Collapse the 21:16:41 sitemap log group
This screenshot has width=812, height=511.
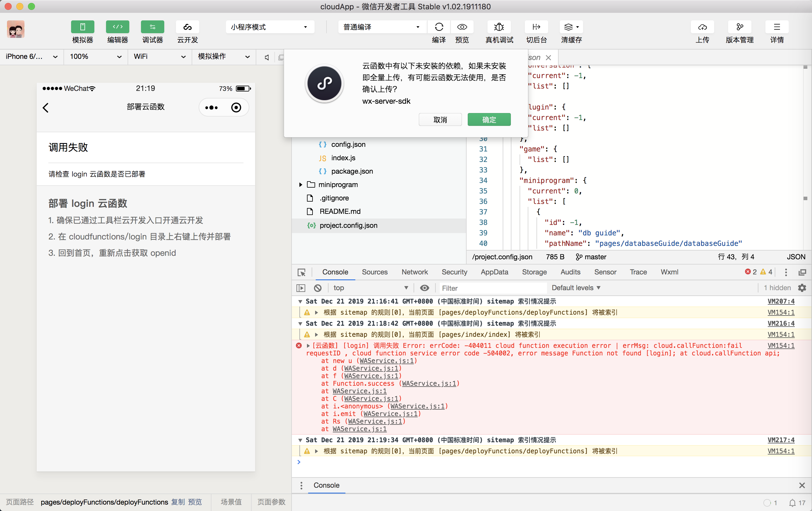tap(300, 302)
